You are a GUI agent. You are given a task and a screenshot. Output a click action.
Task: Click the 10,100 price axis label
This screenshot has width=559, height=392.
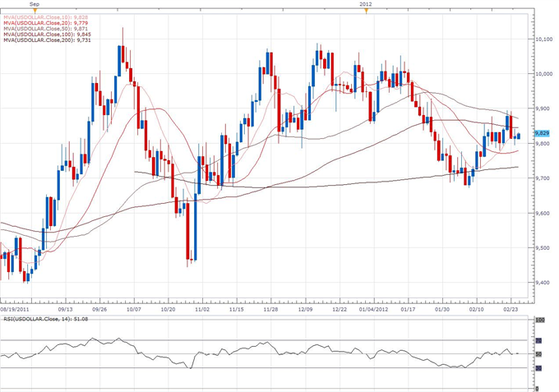click(542, 39)
